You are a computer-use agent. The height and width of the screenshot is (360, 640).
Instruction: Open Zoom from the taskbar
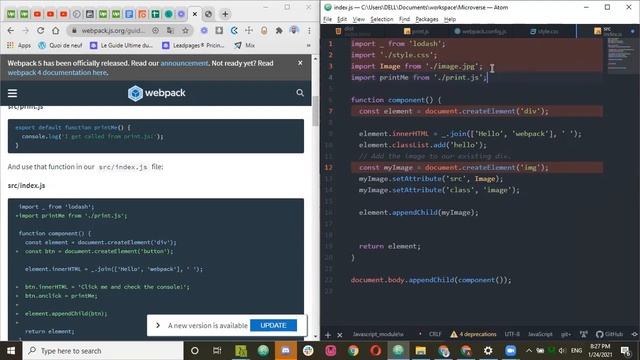510,351
